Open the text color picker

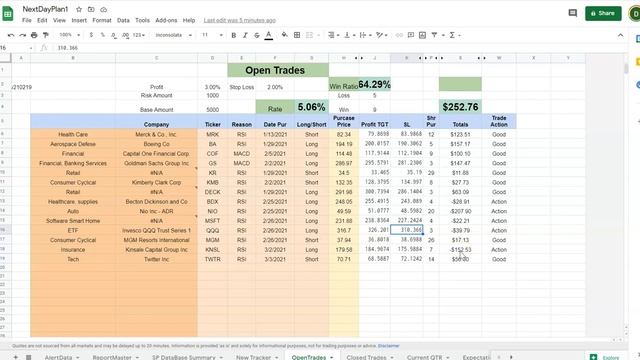[x=269, y=36]
